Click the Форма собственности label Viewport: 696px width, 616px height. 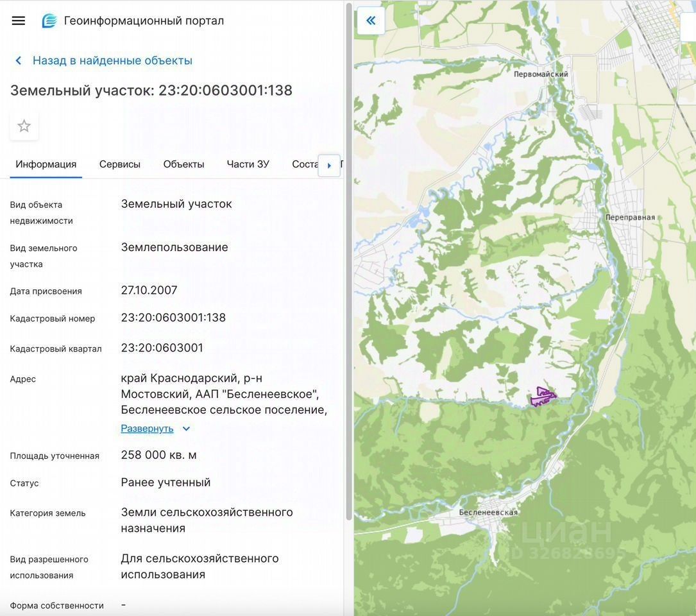click(x=57, y=605)
